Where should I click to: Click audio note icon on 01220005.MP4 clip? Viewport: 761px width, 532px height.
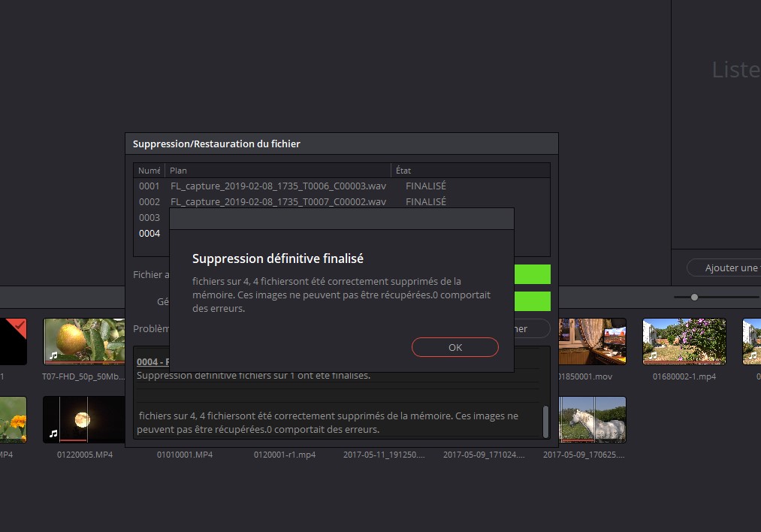53,433
